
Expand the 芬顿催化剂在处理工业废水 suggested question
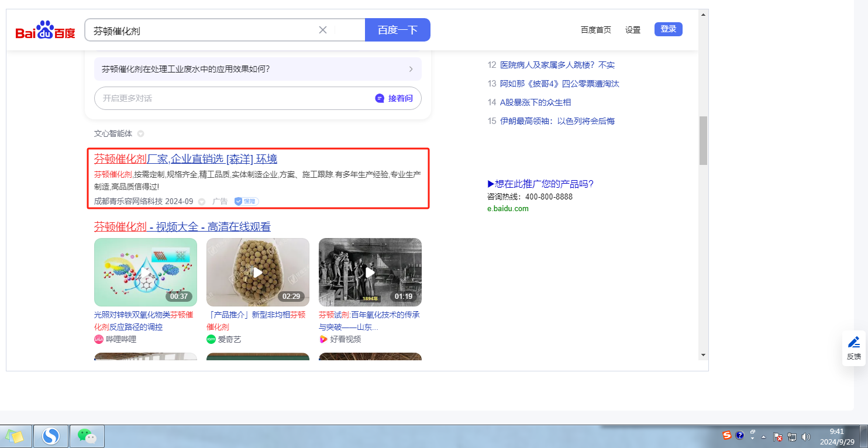(258, 69)
